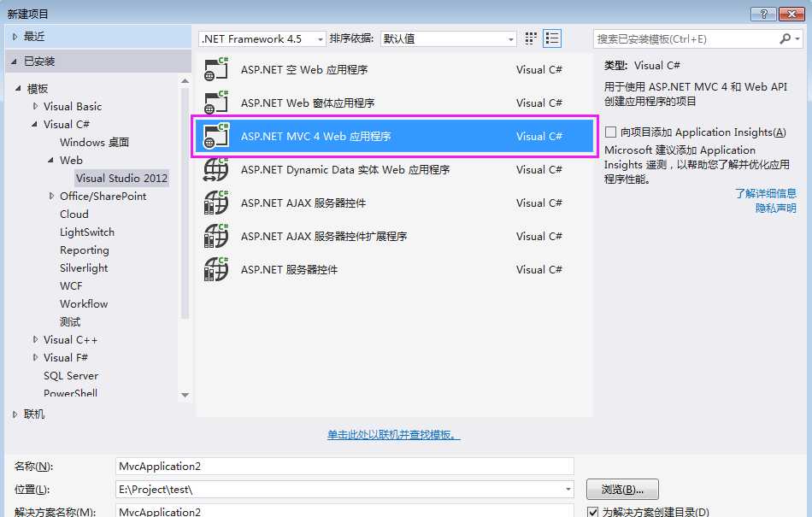Click the 浏览(B)... button
Screen dimensions: 812x517
coord(622,489)
